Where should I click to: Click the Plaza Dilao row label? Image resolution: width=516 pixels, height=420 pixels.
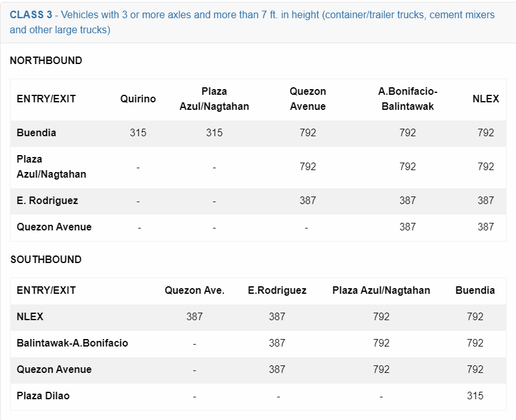[x=43, y=396]
